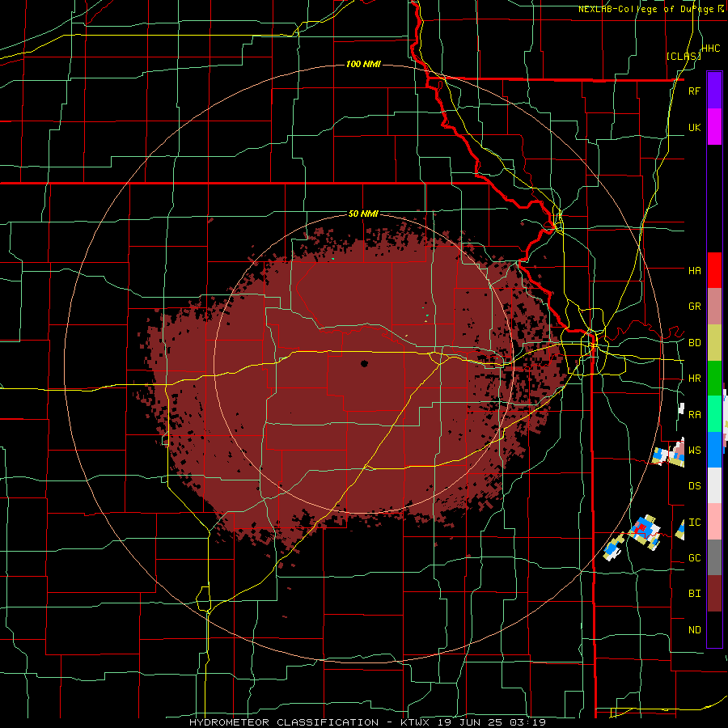728x728 pixels.
Task: Click the "GC" legend label text
Action: [x=694, y=558]
